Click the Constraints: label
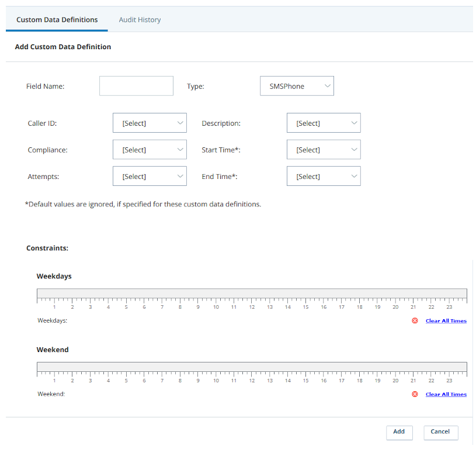This screenshot has height=449, width=476. (x=47, y=248)
